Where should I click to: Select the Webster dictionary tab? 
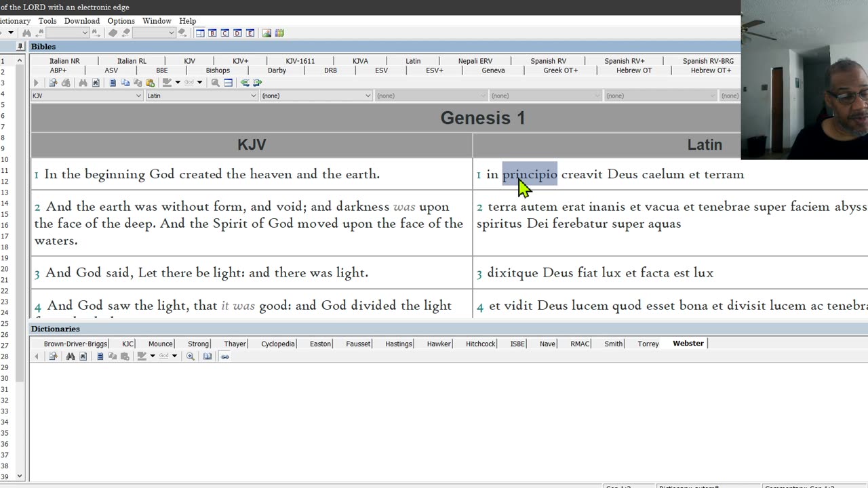pyautogui.click(x=688, y=344)
